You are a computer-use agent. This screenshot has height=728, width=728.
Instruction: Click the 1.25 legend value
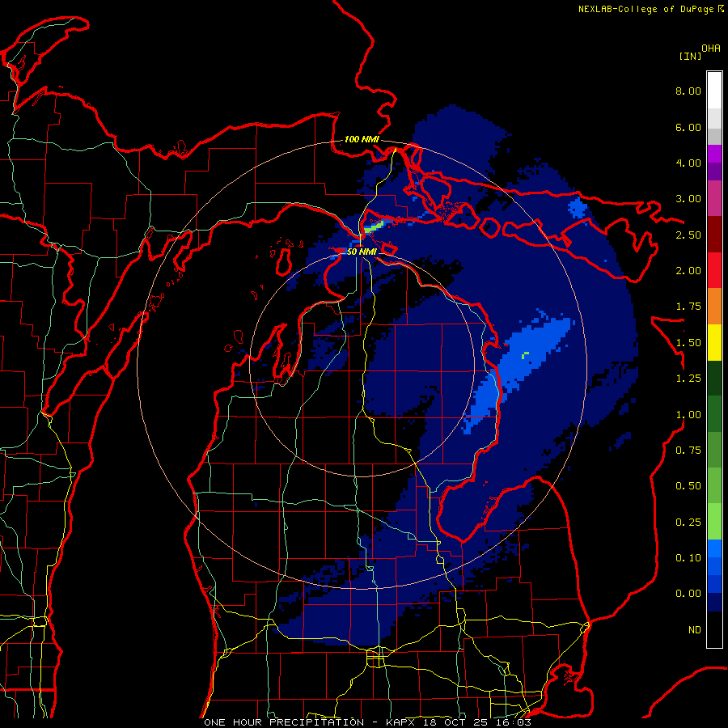click(x=688, y=379)
